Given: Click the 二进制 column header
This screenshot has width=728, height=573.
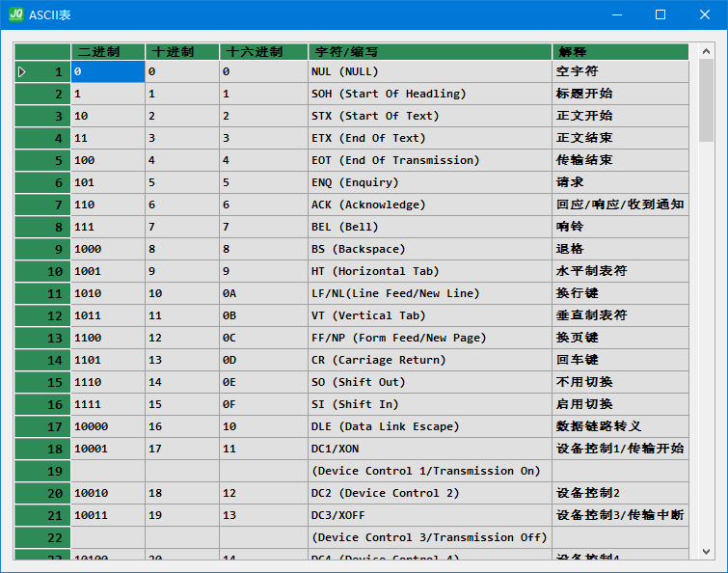Looking at the screenshot, I should click(108, 51).
